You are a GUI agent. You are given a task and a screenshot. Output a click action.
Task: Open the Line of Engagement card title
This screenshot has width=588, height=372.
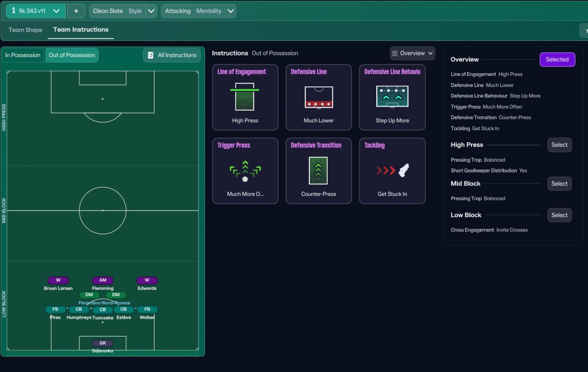pyautogui.click(x=242, y=72)
